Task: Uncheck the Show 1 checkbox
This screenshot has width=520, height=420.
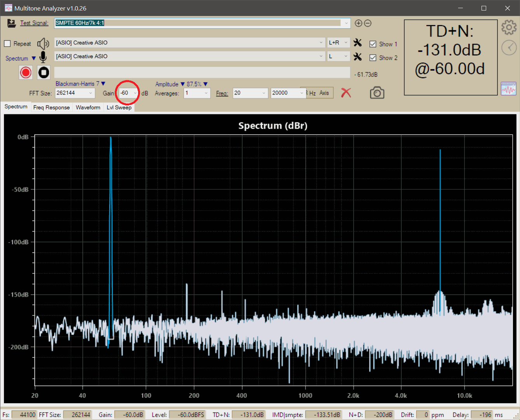Action: [x=373, y=44]
